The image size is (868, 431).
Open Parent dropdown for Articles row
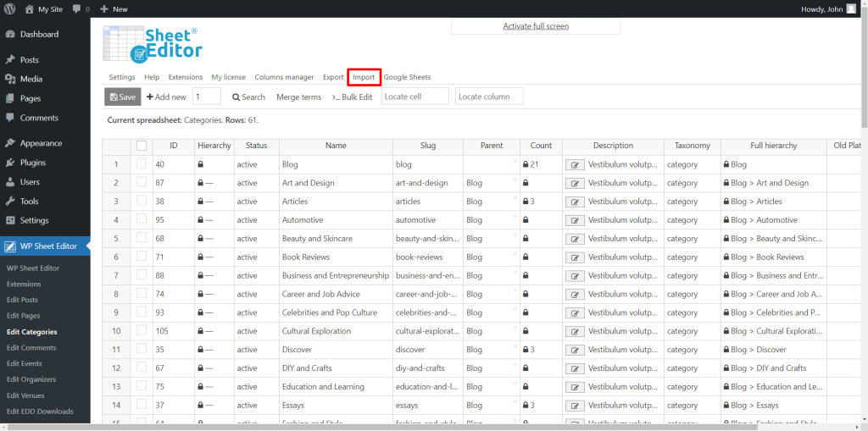tap(515, 198)
